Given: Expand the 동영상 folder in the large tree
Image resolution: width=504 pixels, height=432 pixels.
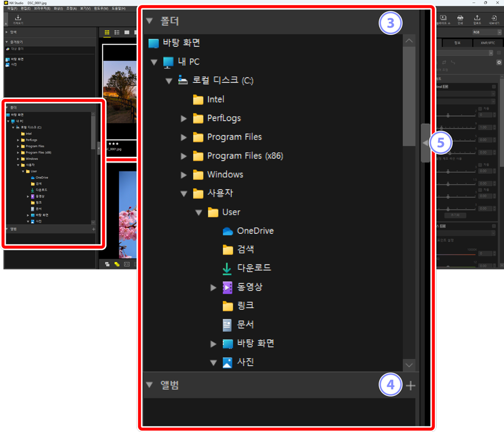Looking at the screenshot, I should (x=213, y=287).
